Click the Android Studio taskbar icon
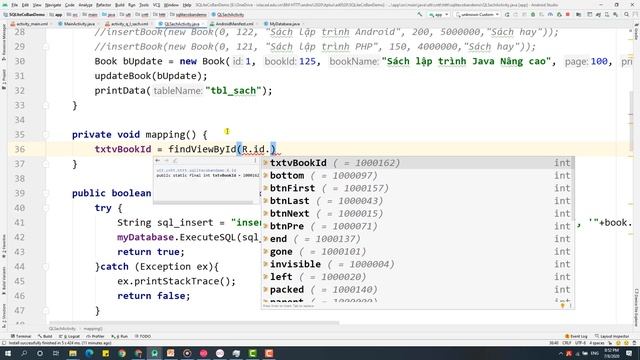This screenshot has height=360, width=640. tap(155, 353)
